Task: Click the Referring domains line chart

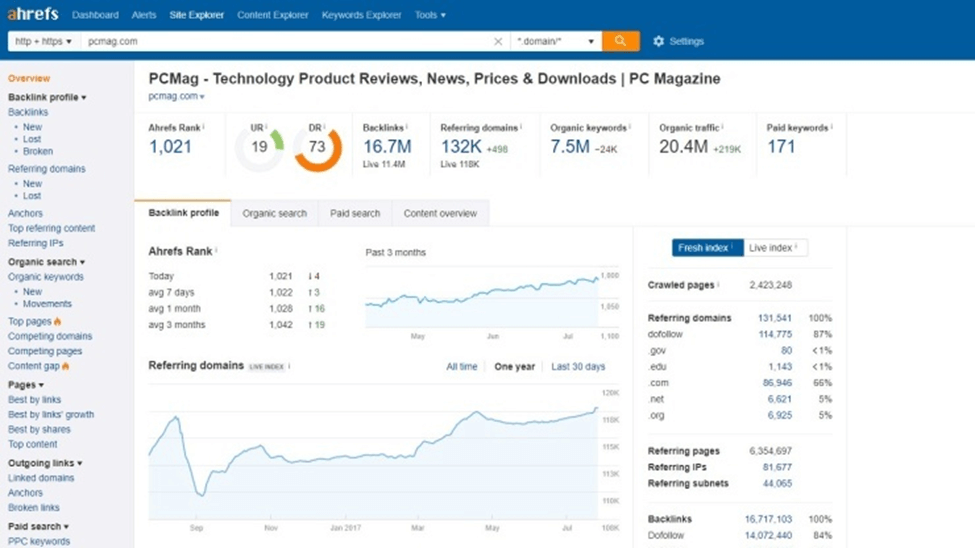Action: click(x=373, y=450)
